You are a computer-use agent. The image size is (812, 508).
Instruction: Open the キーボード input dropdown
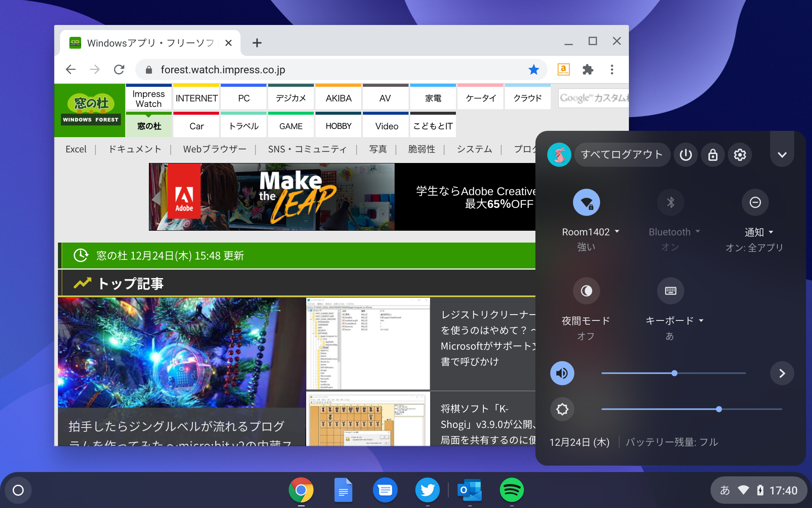[x=701, y=320]
